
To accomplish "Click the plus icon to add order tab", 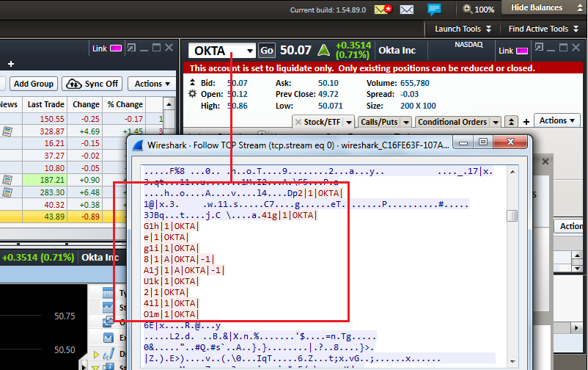I will [526, 122].
